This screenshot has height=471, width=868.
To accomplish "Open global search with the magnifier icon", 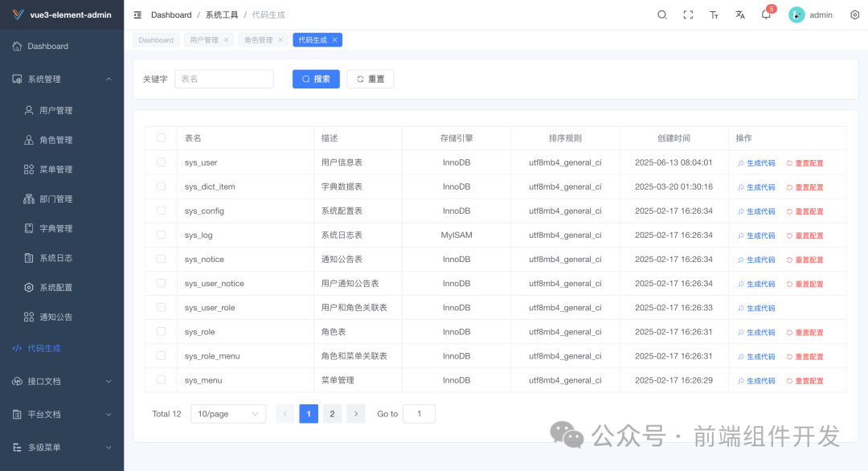I will click(x=661, y=14).
